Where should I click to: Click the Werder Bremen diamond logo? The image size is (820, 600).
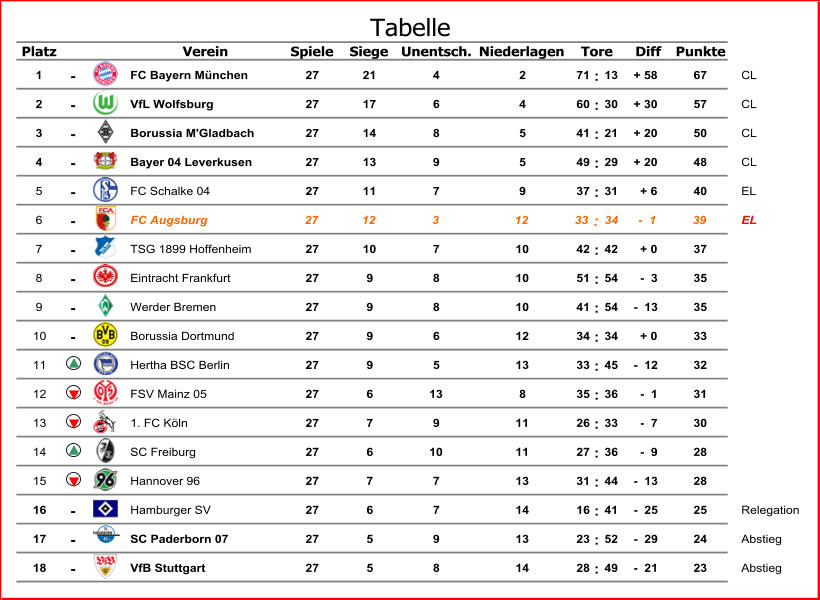click(105, 306)
